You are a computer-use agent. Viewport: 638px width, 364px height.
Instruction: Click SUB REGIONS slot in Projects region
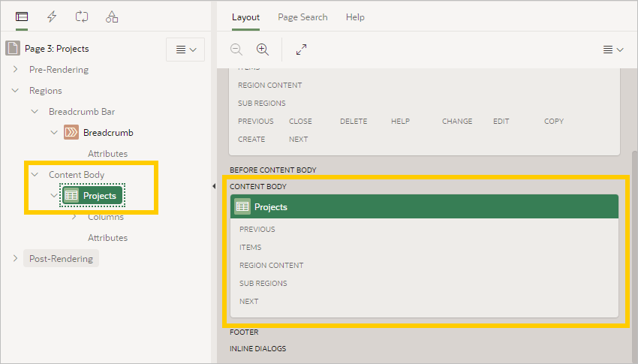pos(263,283)
